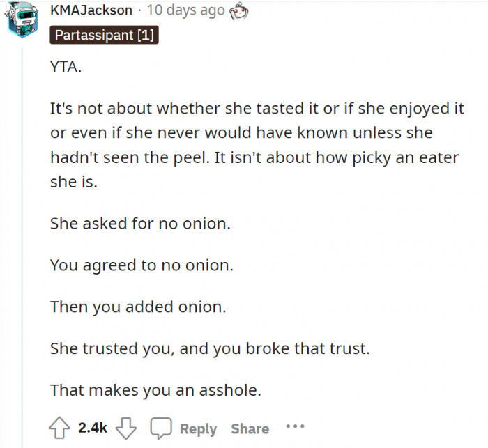488x448 pixels.
Task: Collapse the thread using the vertical line
Action: coord(22,244)
